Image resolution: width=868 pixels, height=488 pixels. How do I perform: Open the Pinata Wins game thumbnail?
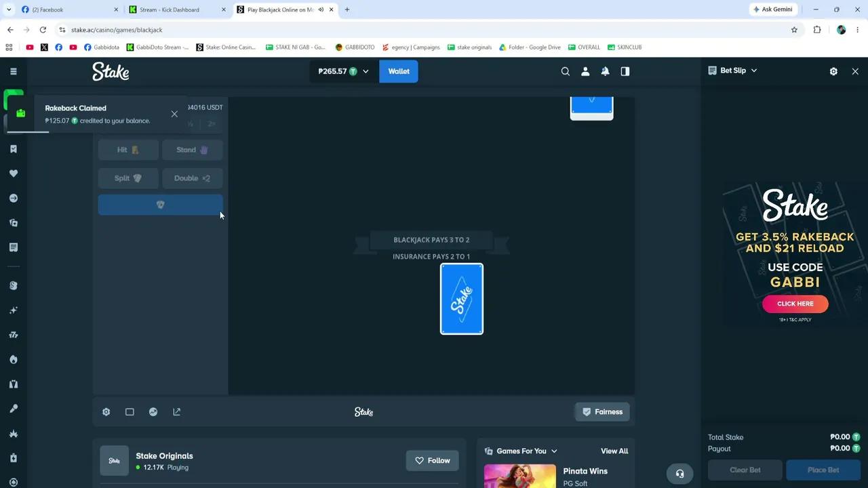coord(520,476)
